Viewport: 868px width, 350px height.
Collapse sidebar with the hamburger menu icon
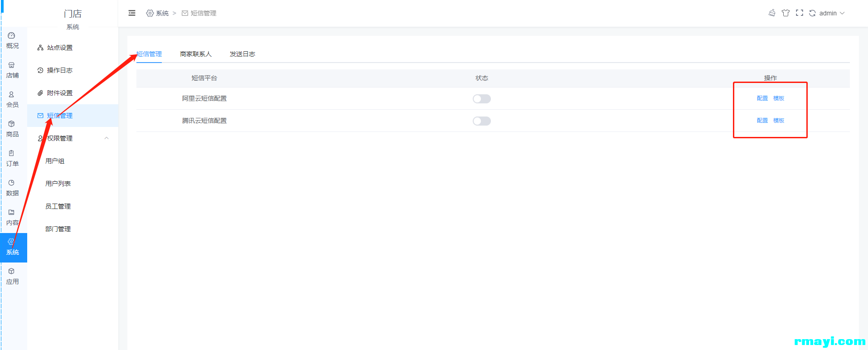tap(132, 13)
